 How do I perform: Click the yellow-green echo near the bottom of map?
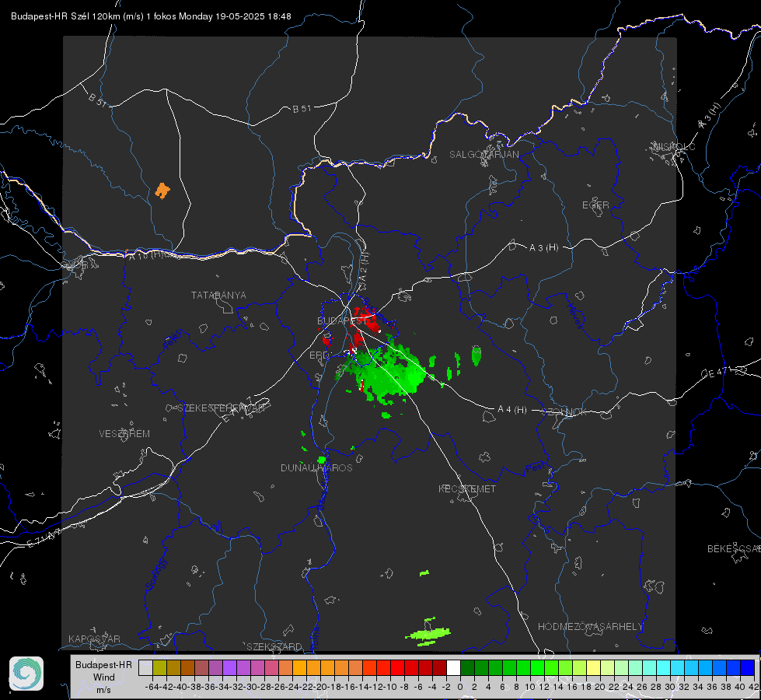(x=428, y=633)
